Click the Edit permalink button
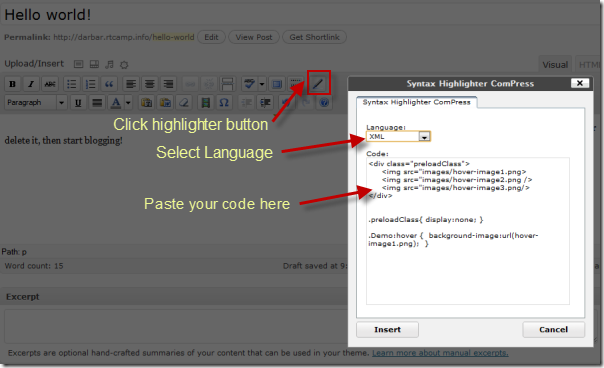This screenshot has width=604, height=368. [x=211, y=37]
